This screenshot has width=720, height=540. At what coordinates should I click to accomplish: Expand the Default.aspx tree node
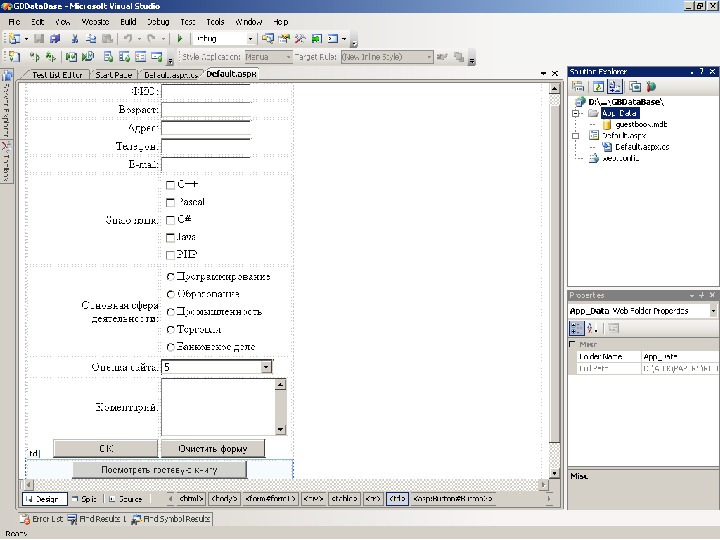tap(575, 136)
